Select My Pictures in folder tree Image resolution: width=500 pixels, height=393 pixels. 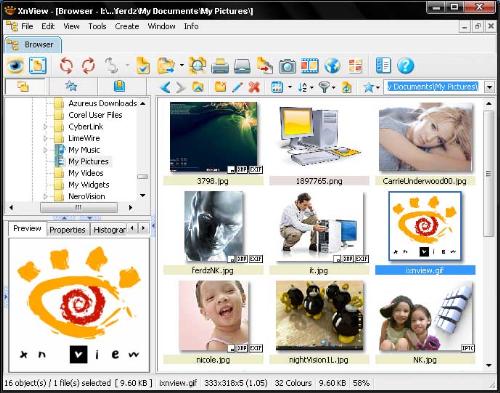coord(88,162)
